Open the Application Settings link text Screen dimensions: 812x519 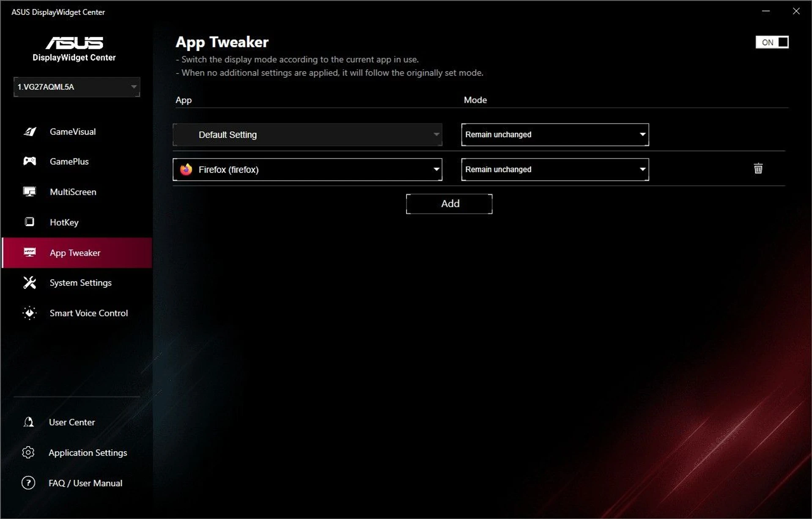88,453
